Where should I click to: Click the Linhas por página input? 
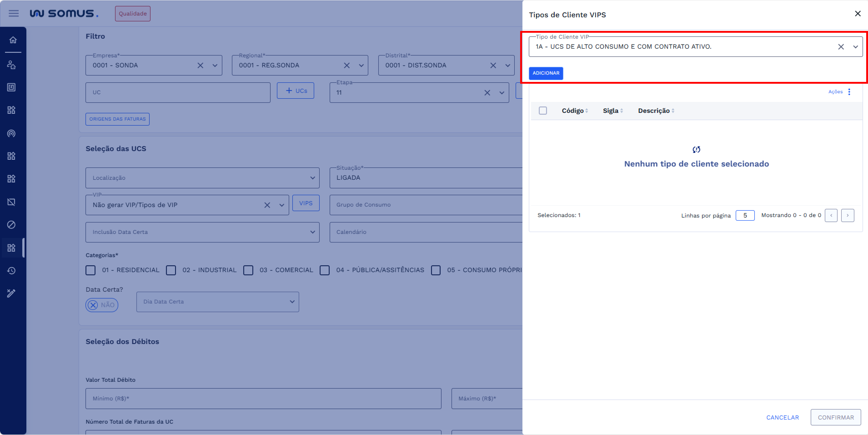745,215
